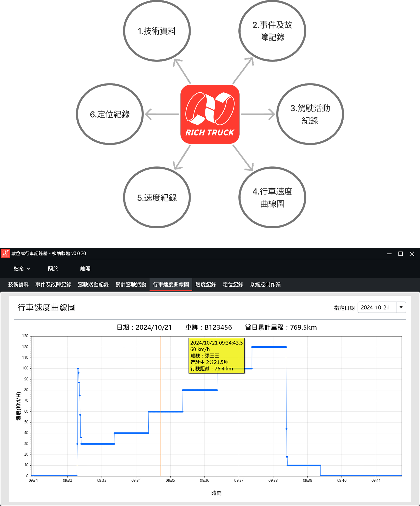Click the 離開 exit button

(85, 269)
